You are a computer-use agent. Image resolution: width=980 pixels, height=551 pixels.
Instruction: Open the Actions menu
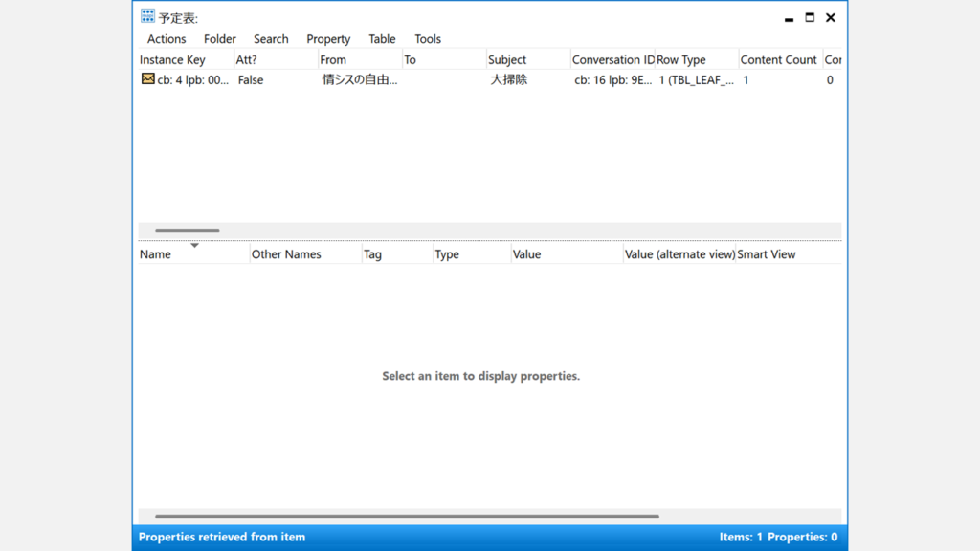coord(167,39)
